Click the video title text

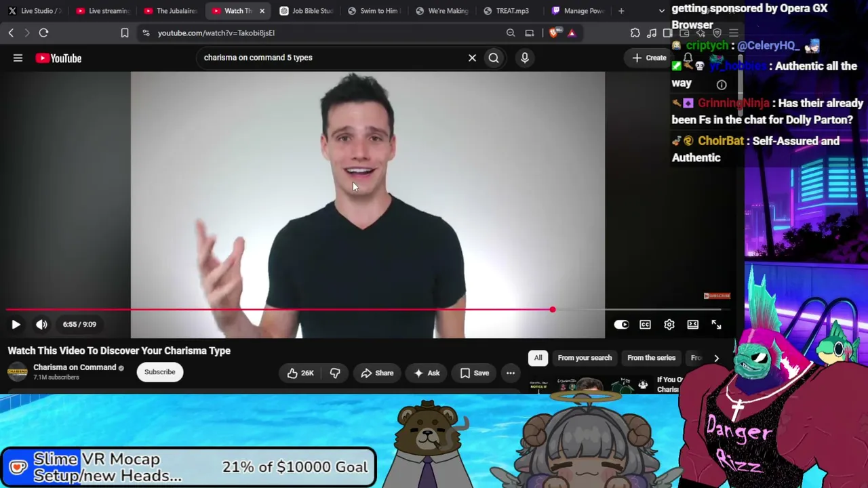tap(119, 351)
